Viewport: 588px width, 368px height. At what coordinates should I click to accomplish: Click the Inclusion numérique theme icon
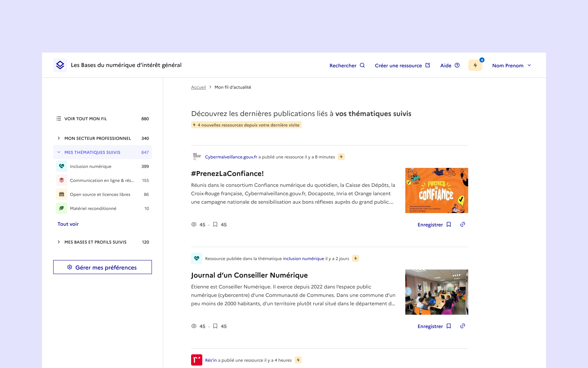coord(62,166)
